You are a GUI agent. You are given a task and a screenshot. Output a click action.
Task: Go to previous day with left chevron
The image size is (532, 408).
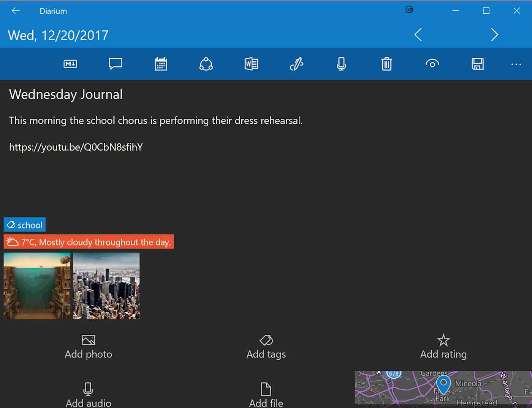click(x=418, y=35)
